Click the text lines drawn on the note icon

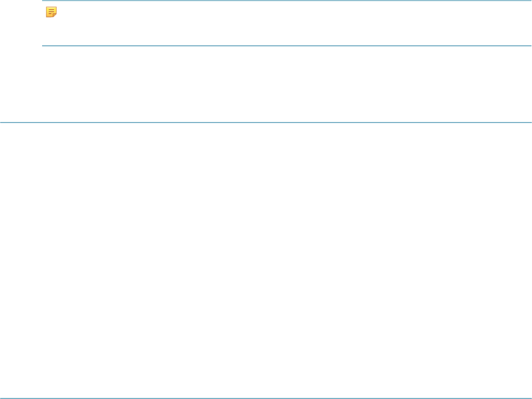pos(51,11)
